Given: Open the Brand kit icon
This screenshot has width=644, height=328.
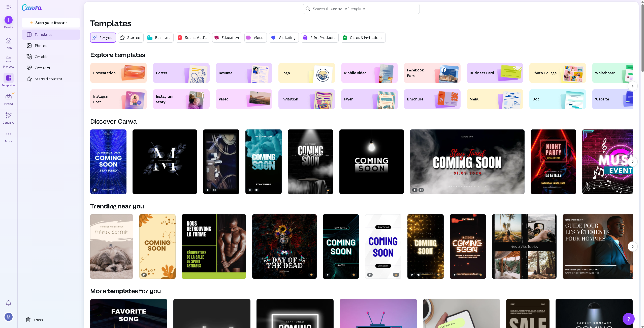Looking at the screenshot, I should (x=9, y=97).
